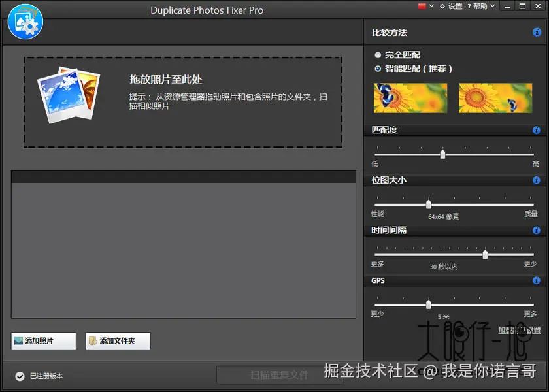The height and width of the screenshot is (392, 549).
Task: Click the settings gear icon
Action: 442,7
